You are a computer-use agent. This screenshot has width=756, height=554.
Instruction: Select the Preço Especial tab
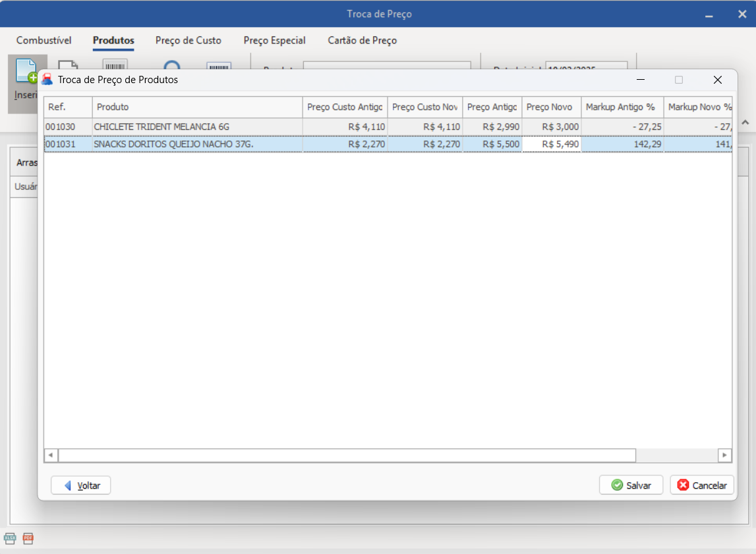274,40
